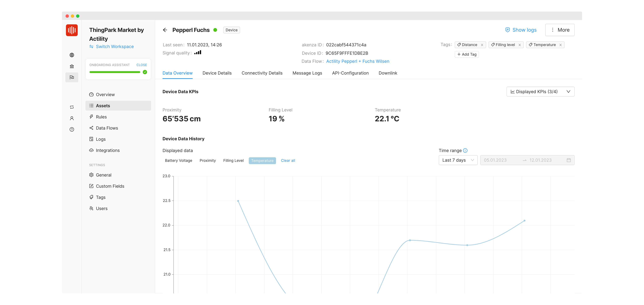644x305 pixels.
Task: Open the Message Logs tab
Action: pos(307,73)
